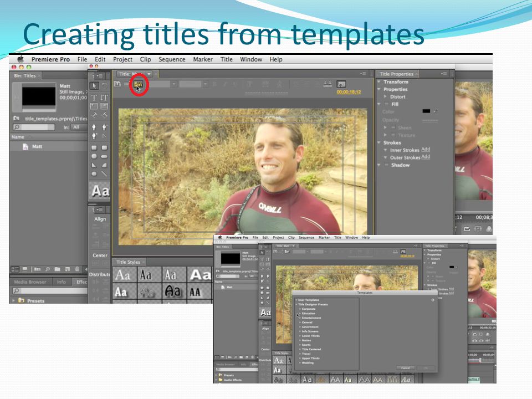Collapse Inner Strokes in large Title Properties
Image resolution: width=532 pixels, height=399 pixels.
386,150
